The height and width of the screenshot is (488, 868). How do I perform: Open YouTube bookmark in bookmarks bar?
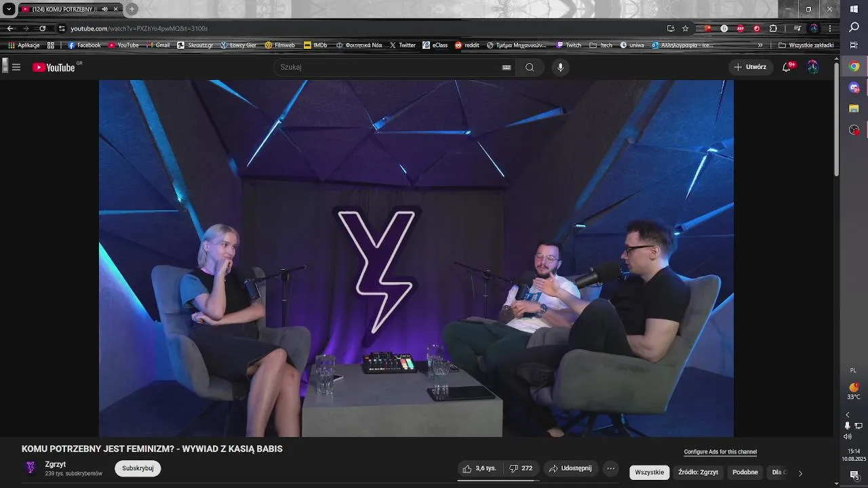[123, 45]
